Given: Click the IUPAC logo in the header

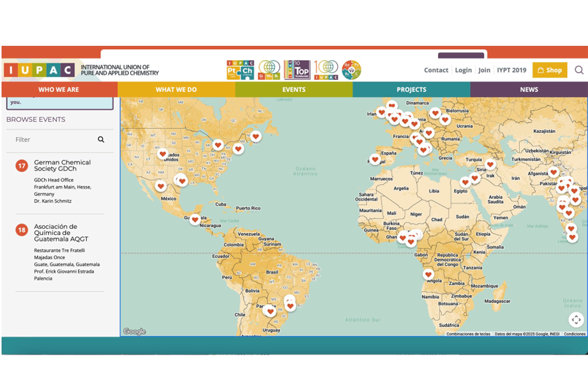Looking at the screenshot, I should 39,70.
